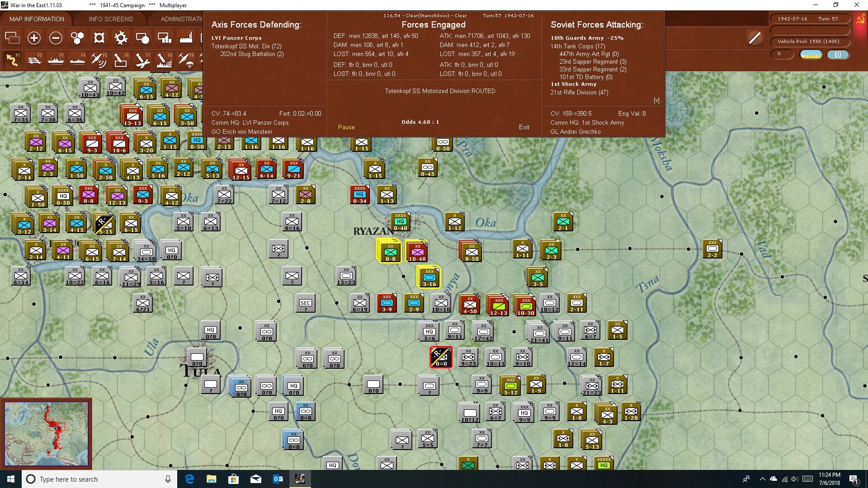This screenshot has height=488, width=868.
Task: Select the 2-2 unit near the Vad river
Action: point(712,249)
